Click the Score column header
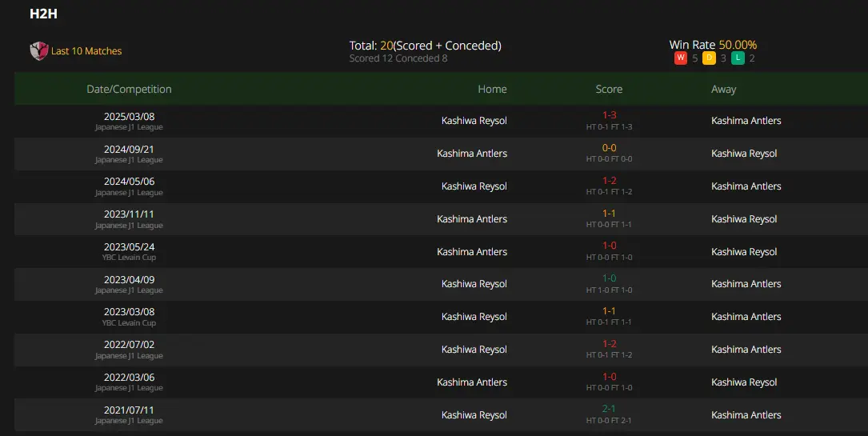 609,89
